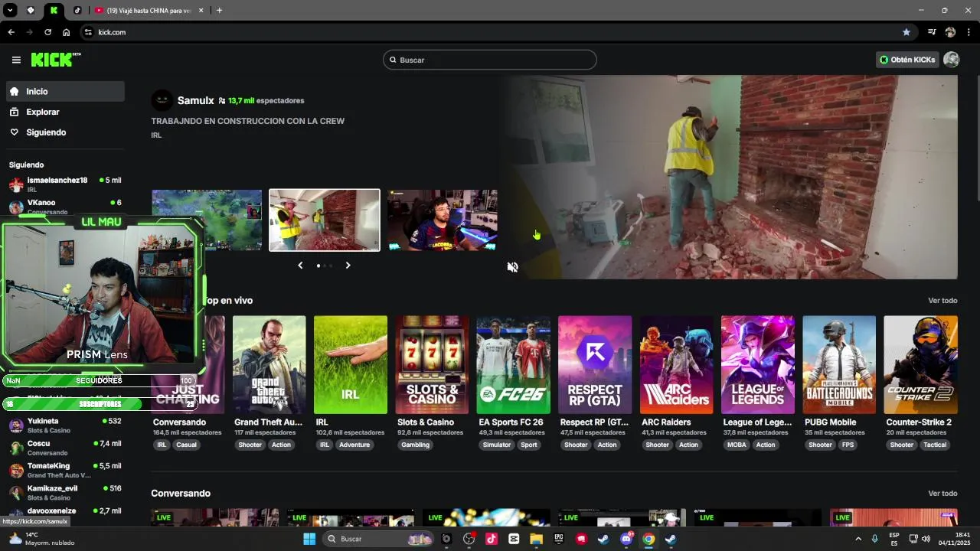The image size is (980, 551).
Task: Open the hamburger sidebar menu
Action: pos(16,60)
